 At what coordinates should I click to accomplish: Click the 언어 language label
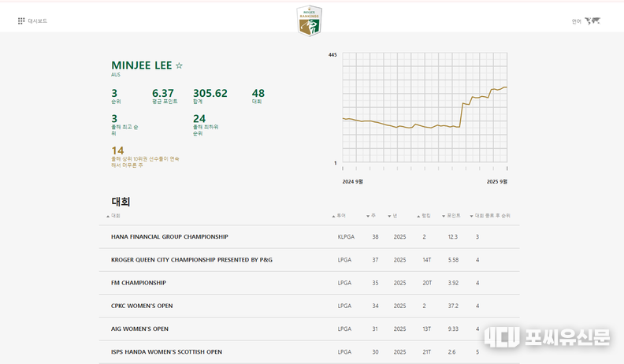coord(576,21)
